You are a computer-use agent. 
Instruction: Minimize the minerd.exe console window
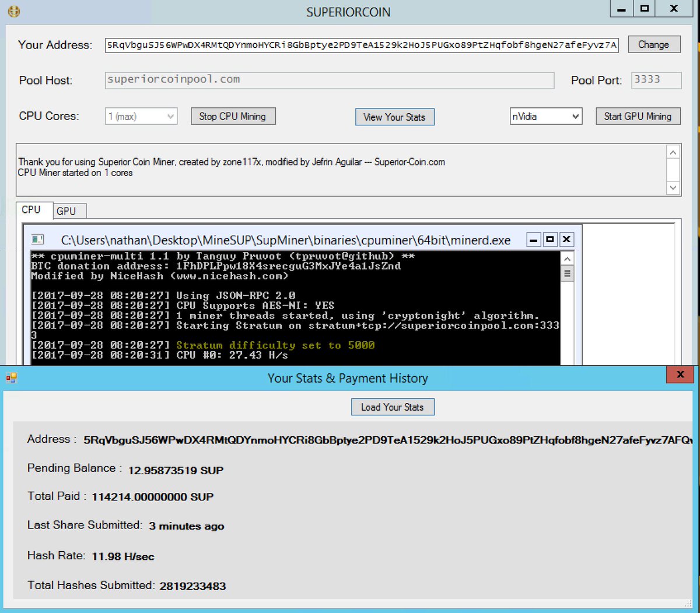pyautogui.click(x=533, y=240)
